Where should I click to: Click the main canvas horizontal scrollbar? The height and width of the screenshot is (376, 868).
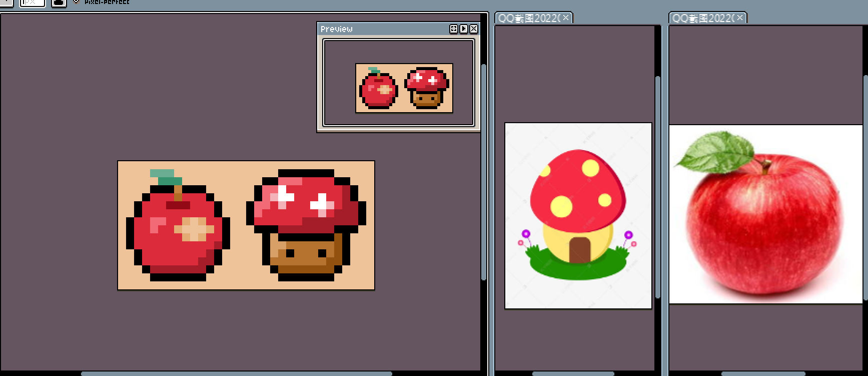click(236, 373)
